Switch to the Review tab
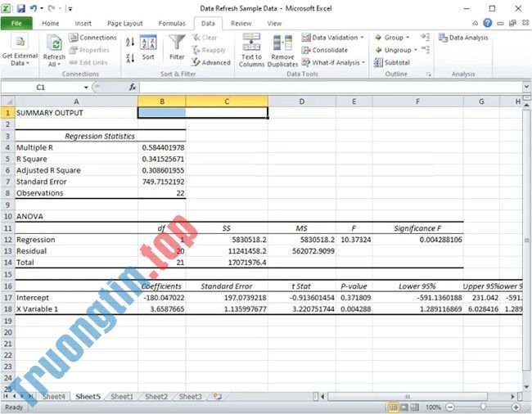532x414 pixels. pos(241,23)
